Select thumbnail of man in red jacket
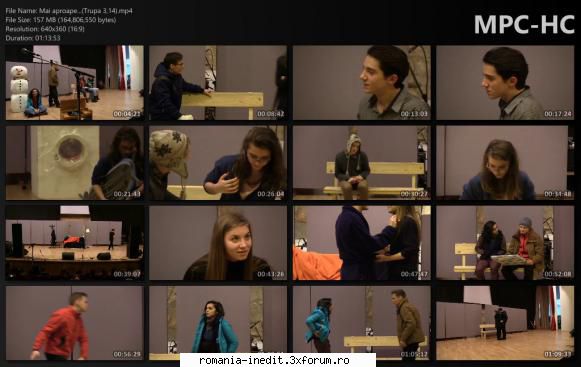This screenshot has height=367, width=581. click(74, 323)
